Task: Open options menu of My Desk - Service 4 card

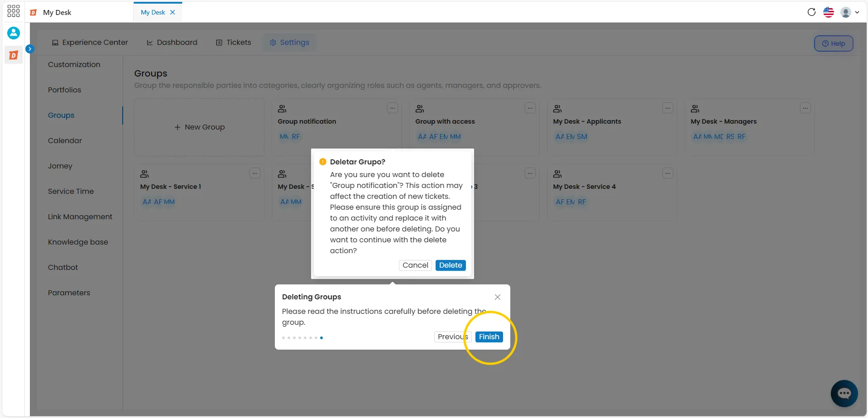Action: click(x=668, y=173)
